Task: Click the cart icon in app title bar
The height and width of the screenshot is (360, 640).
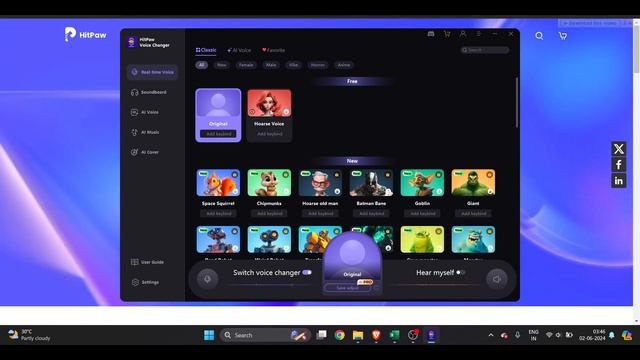Action: 447,34
